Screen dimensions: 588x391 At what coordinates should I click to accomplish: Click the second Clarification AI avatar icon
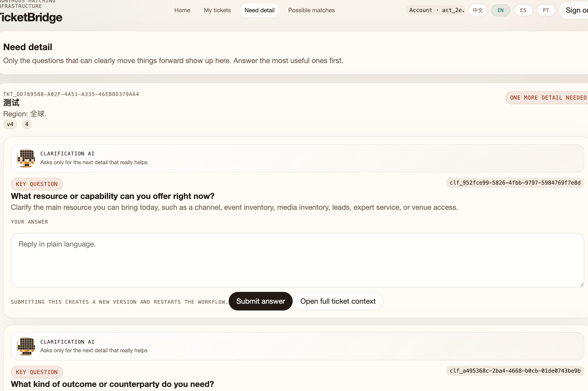26,346
